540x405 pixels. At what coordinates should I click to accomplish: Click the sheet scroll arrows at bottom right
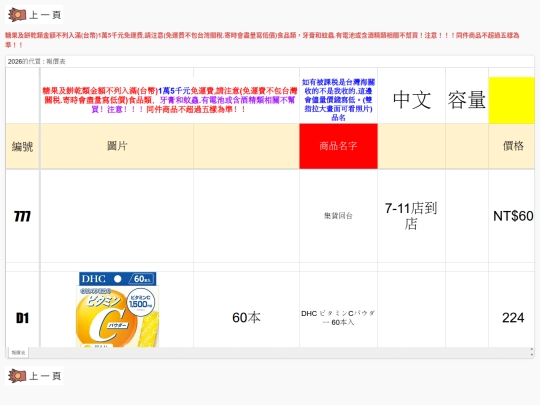coord(532,352)
